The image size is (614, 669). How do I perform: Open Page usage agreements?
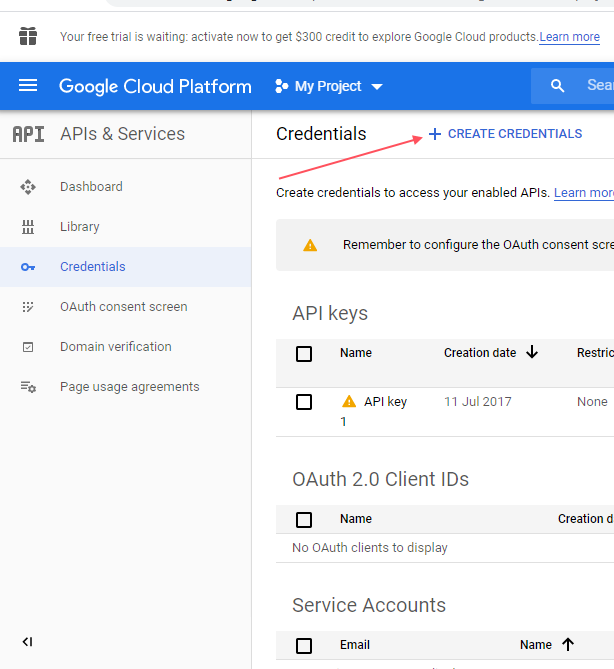click(125, 387)
